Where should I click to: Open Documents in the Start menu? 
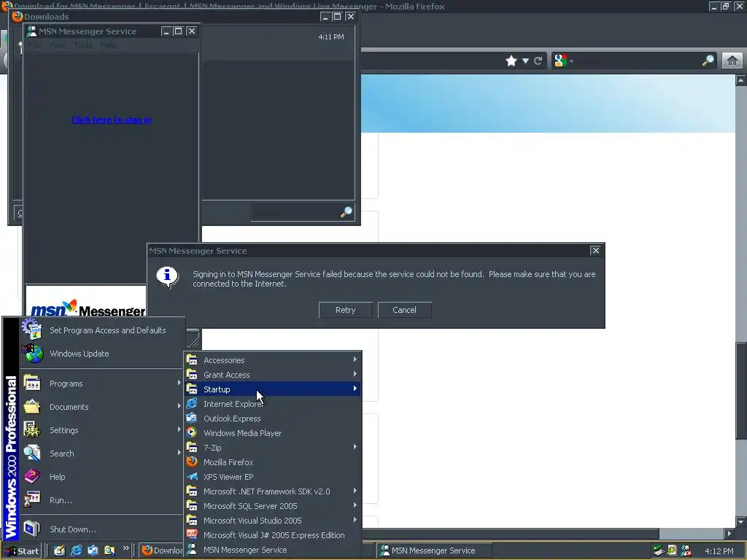click(x=102, y=407)
